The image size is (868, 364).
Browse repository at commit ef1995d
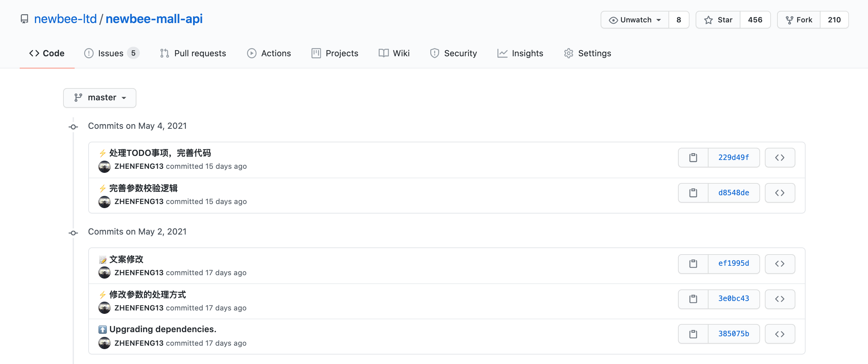pyautogui.click(x=780, y=264)
